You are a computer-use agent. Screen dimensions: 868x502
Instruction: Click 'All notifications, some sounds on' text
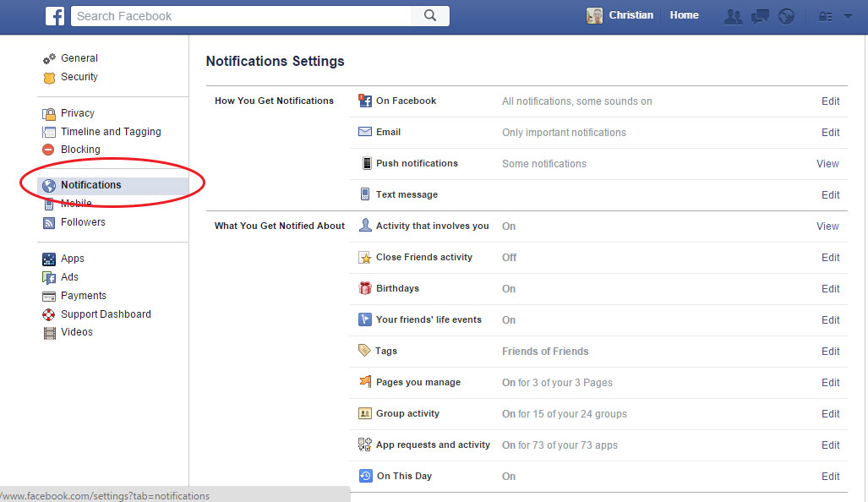[x=576, y=101]
